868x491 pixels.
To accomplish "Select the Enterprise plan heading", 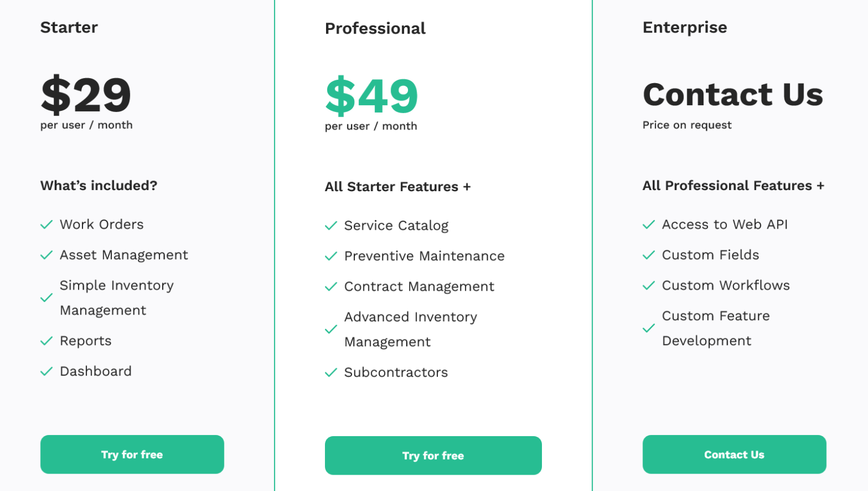I will 685,27.
